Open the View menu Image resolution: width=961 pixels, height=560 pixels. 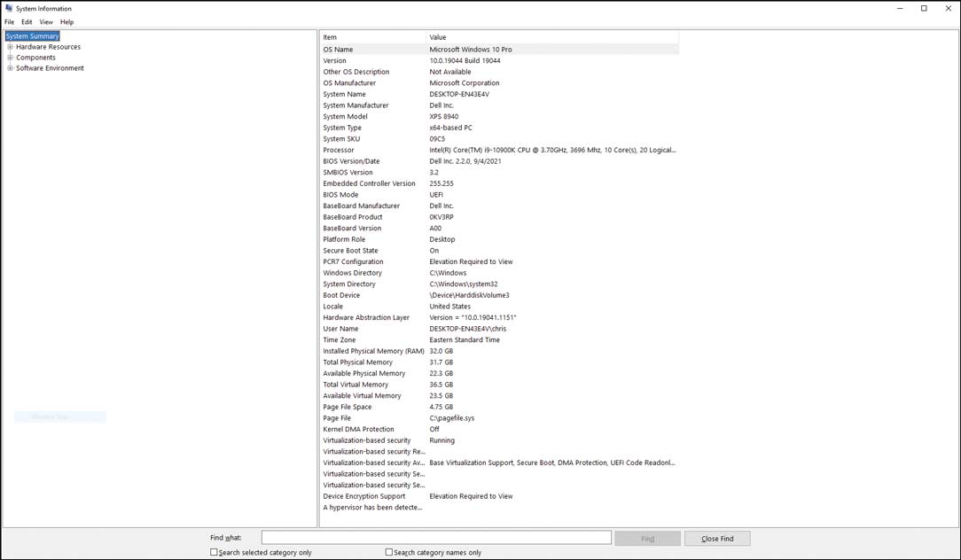[x=47, y=22]
